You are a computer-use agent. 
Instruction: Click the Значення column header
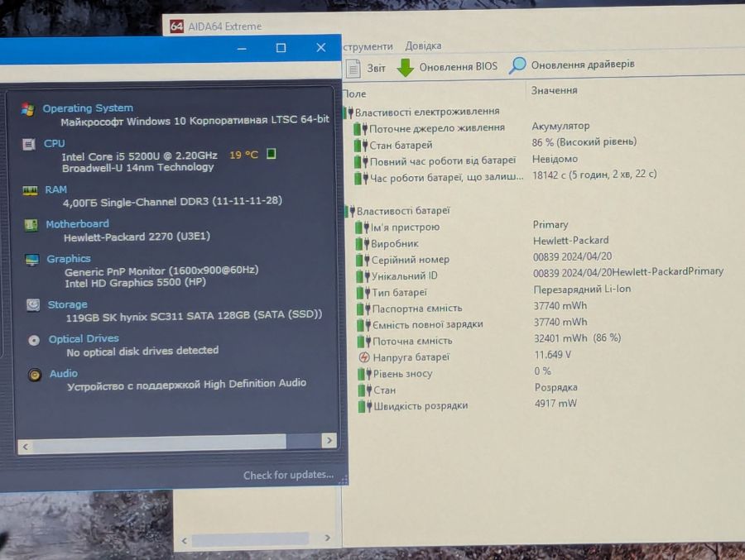click(555, 90)
